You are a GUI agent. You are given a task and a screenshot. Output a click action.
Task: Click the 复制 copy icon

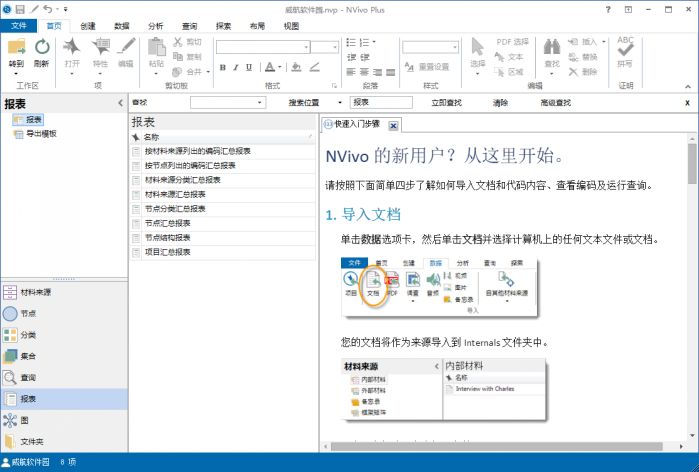[x=177, y=57]
